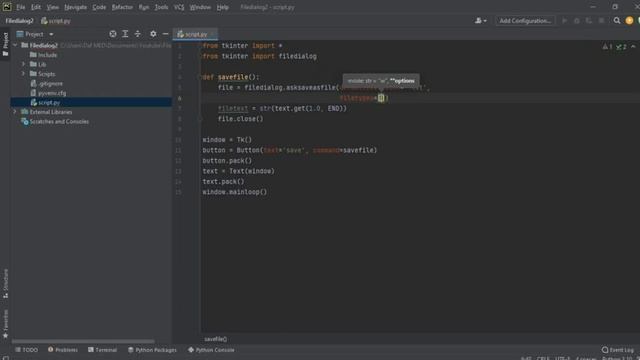Open the View menu
This screenshot has width=640, height=360.
click(52, 7)
